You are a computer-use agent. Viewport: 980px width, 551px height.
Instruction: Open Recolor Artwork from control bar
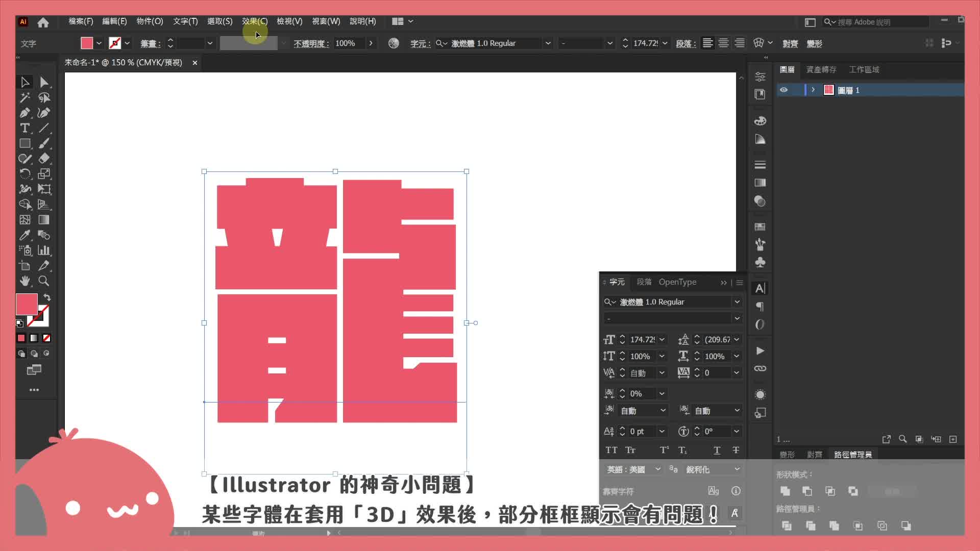(x=394, y=43)
